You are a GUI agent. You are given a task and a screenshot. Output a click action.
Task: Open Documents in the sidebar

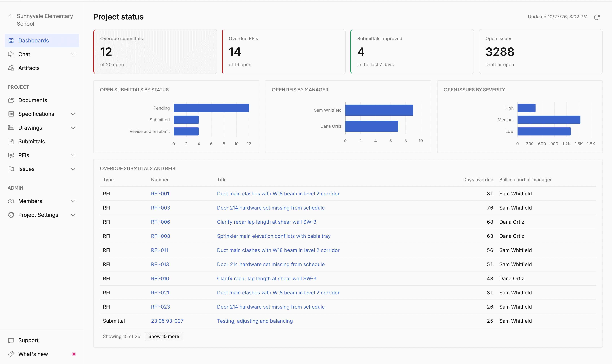(x=42, y=100)
